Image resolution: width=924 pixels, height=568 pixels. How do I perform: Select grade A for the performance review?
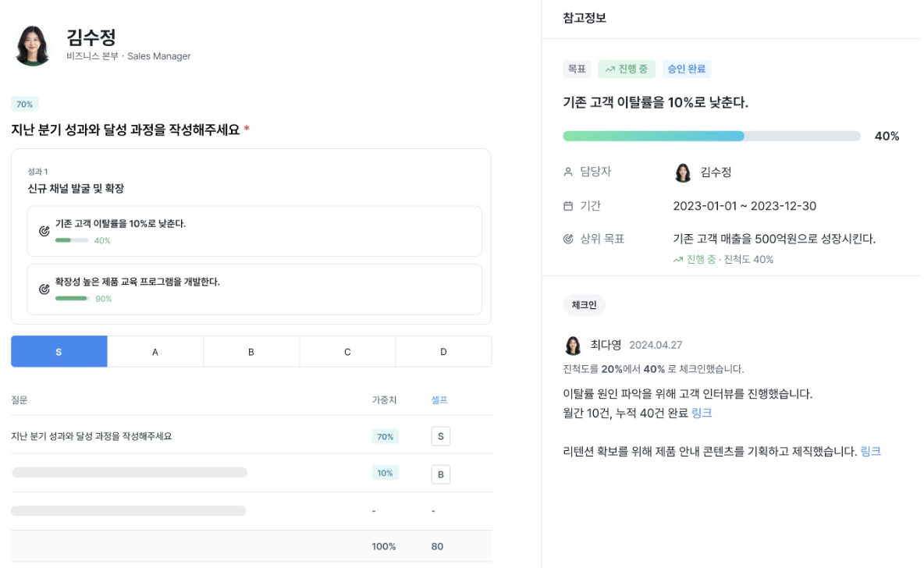coord(155,351)
